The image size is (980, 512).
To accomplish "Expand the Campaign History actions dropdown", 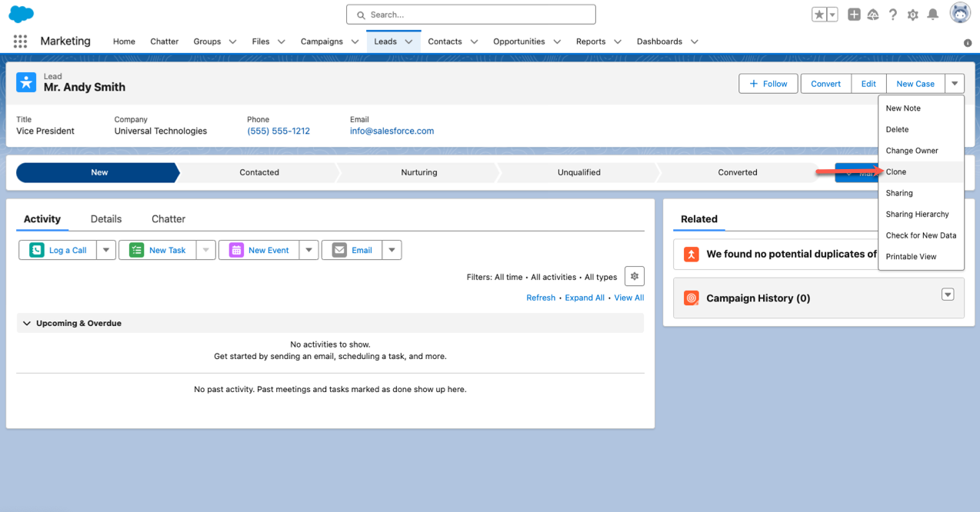I will click(948, 295).
